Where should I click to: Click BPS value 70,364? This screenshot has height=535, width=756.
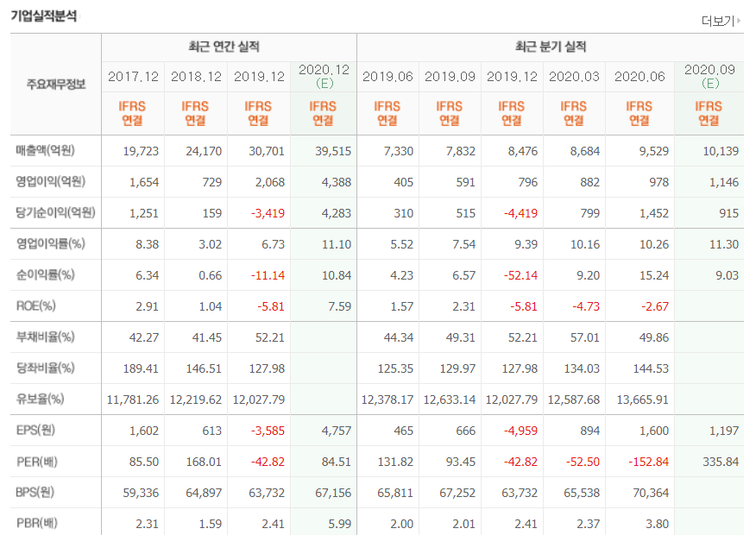(x=651, y=493)
